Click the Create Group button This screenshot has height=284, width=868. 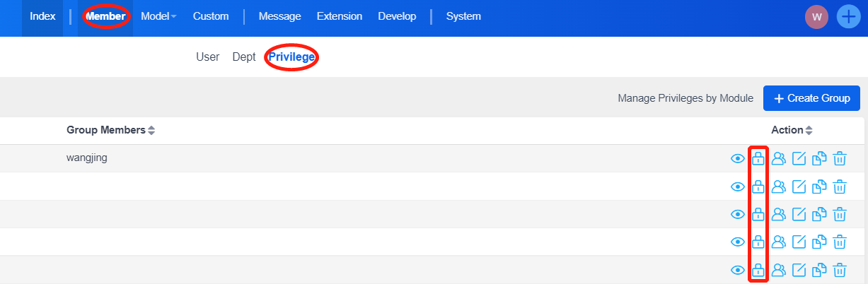(x=811, y=98)
